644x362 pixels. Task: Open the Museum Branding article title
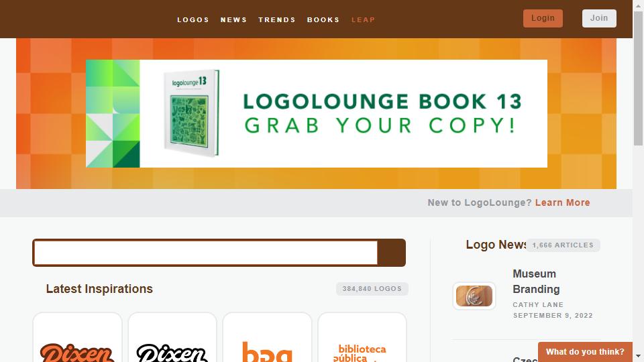click(x=536, y=282)
